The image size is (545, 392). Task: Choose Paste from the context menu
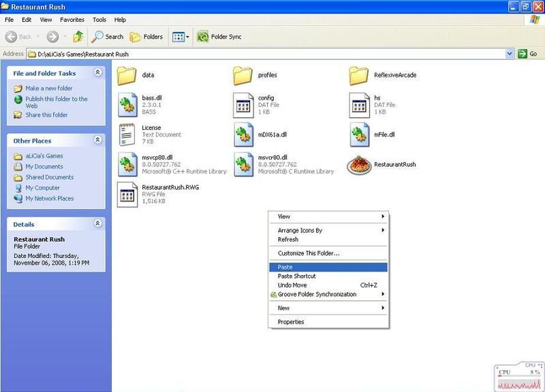coord(285,267)
